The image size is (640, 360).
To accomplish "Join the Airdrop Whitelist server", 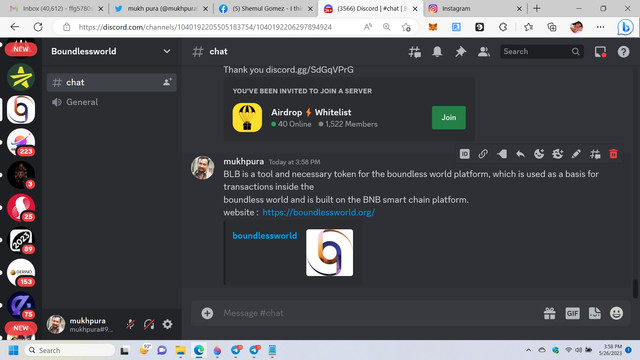I will click(449, 118).
